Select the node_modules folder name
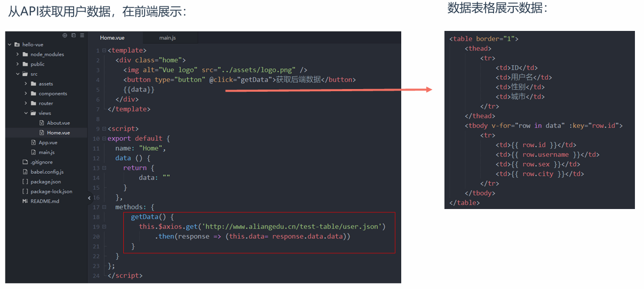This screenshot has height=289, width=644. [x=47, y=54]
